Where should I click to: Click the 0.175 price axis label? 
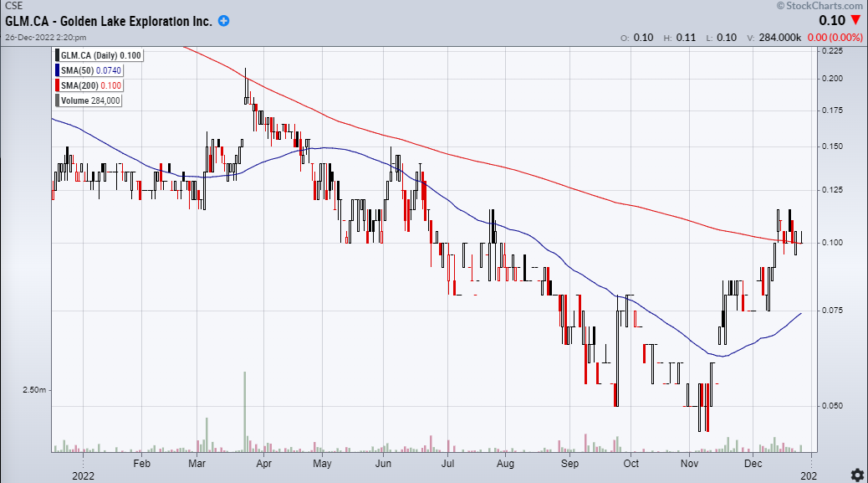[833, 110]
